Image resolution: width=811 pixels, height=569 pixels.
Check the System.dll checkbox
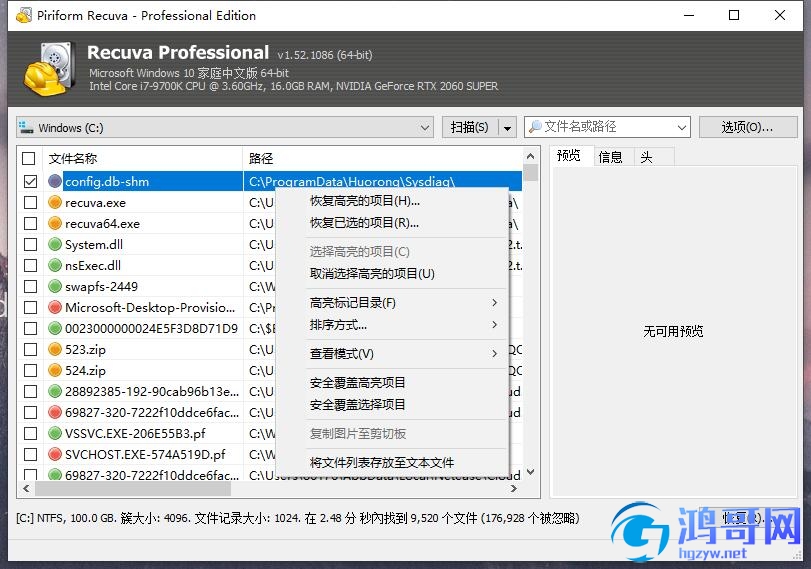pyautogui.click(x=31, y=244)
